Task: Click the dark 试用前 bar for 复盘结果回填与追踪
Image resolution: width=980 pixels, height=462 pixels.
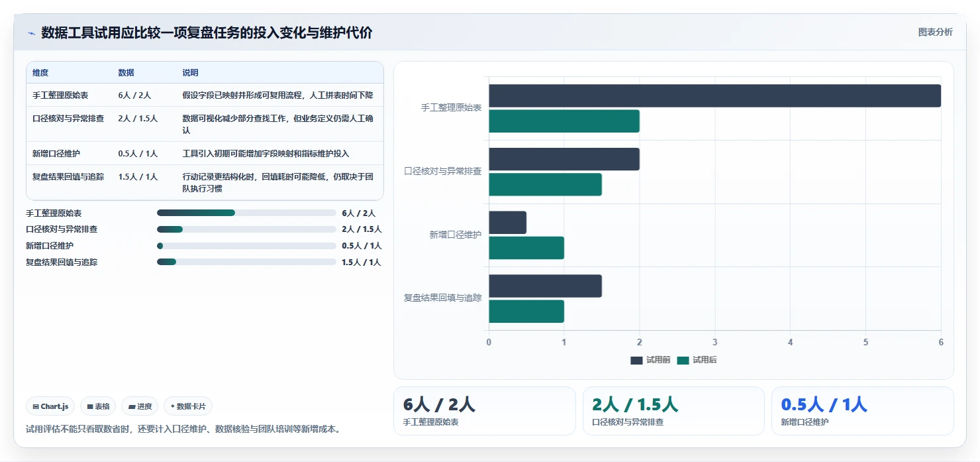Action: click(545, 286)
